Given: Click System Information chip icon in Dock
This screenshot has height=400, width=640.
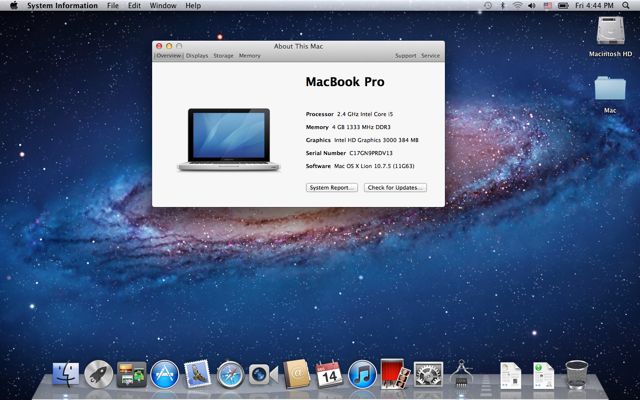Looking at the screenshot, I should pyautogui.click(x=461, y=373).
